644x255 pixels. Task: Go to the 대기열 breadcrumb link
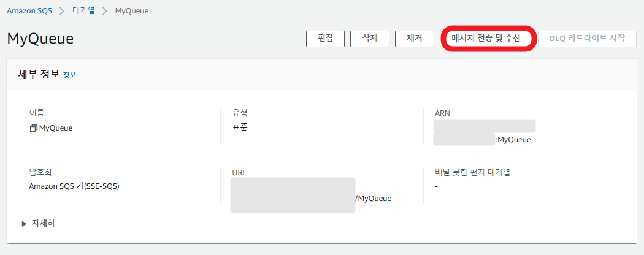tap(84, 11)
